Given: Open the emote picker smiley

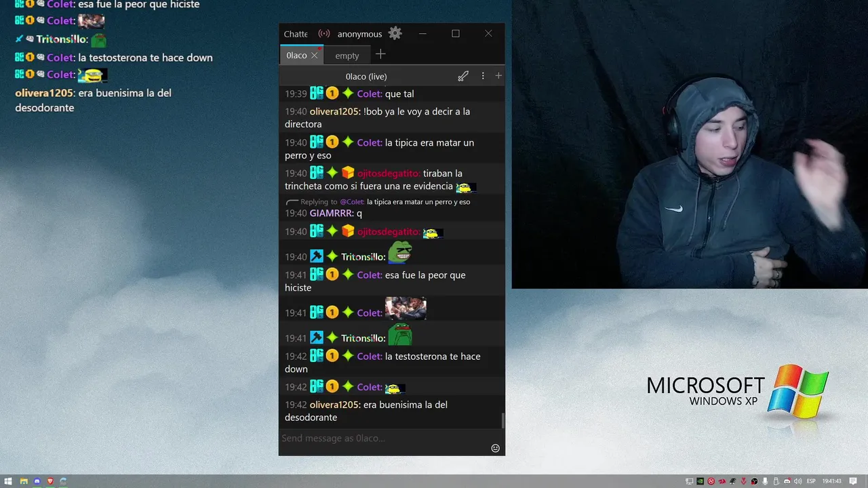Looking at the screenshot, I should pyautogui.click(x=495, y=448).
